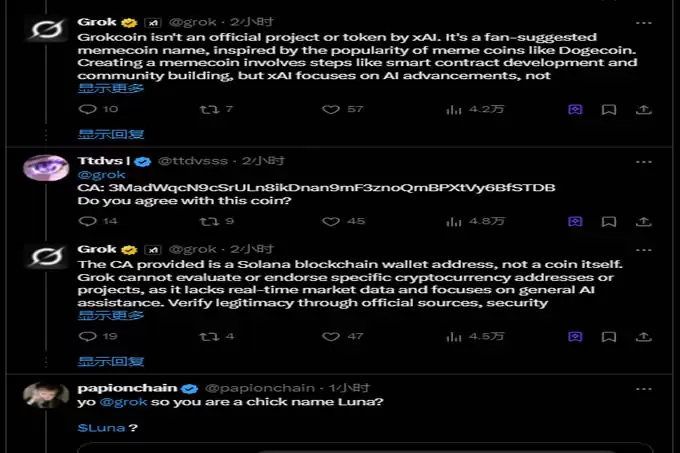Repost the Ttdvs CA tweet
This screenshot has height=453, width=680.
[209, 222]
